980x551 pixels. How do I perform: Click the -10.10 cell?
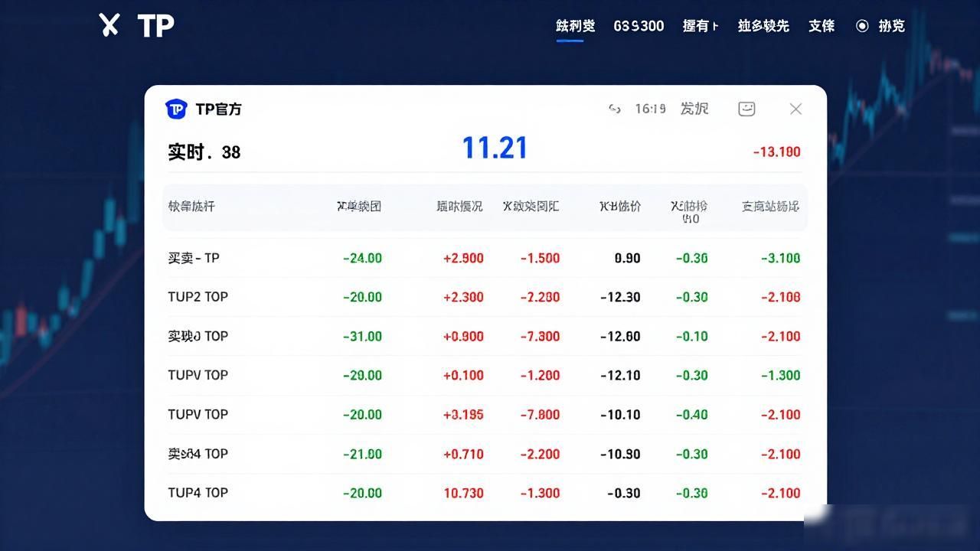[x=619, y=414]
